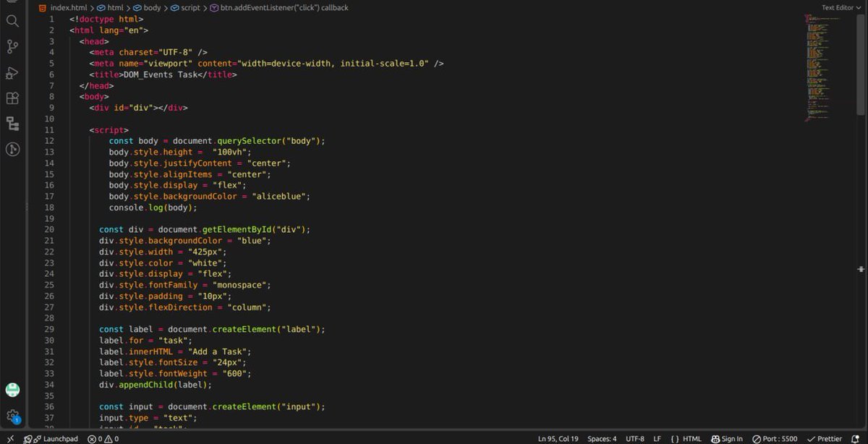Click line number 20 in the gutter
868x444 pixels.
tap(49, 229)
